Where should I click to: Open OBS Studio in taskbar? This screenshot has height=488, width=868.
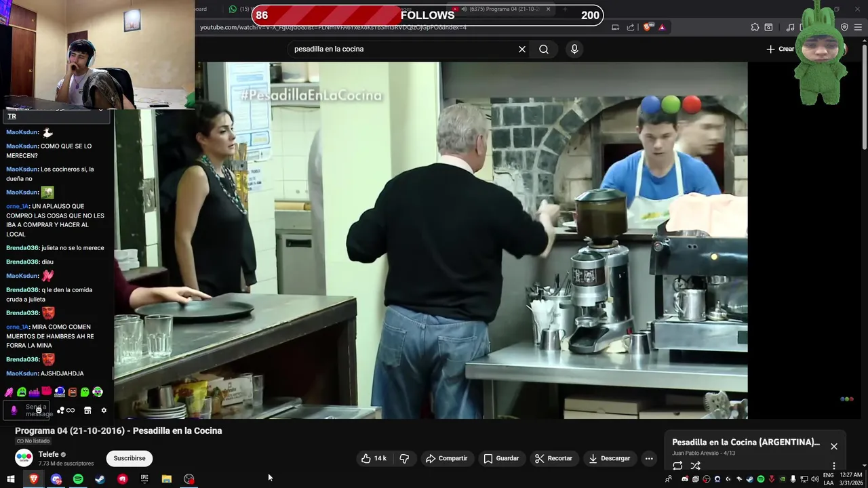point(189,479)
